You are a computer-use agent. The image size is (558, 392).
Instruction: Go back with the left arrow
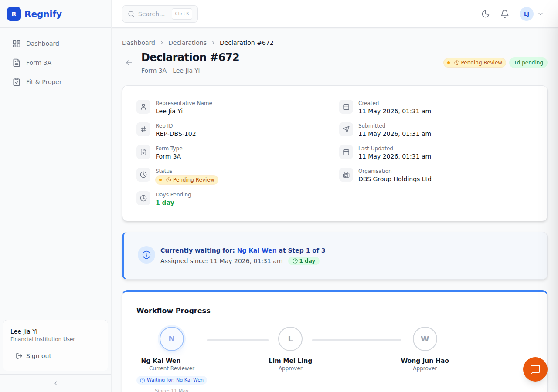(x=129, y=63)
